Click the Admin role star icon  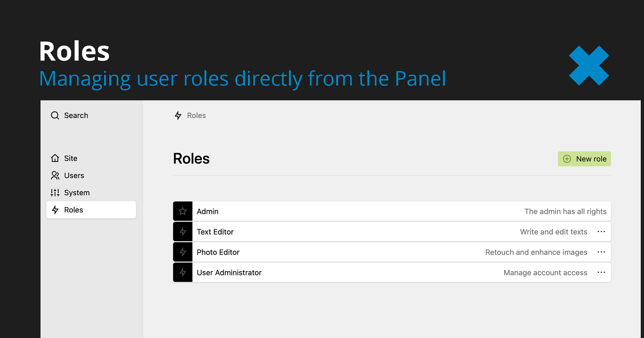tap(183, 211)
